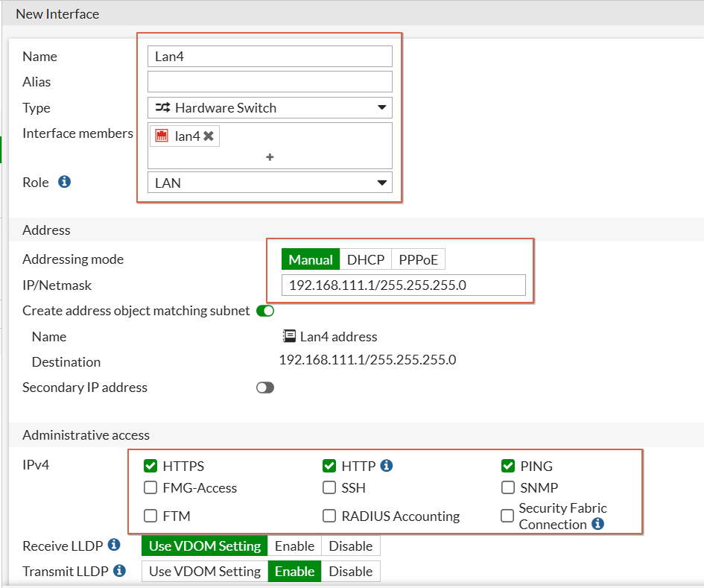Click the Security Fabric Connection info icon

tap(598, 524)
